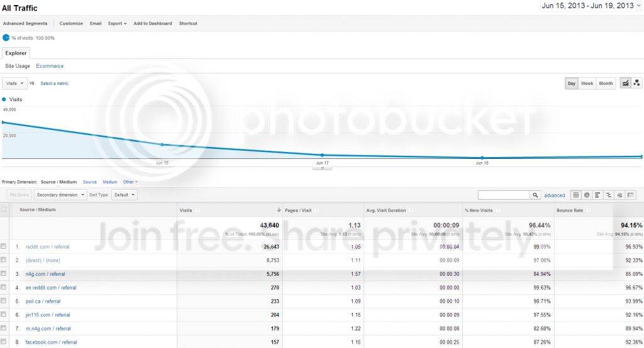Check the m.n4g.com / referral row
The image size is (644, 348).
(4, 328)
